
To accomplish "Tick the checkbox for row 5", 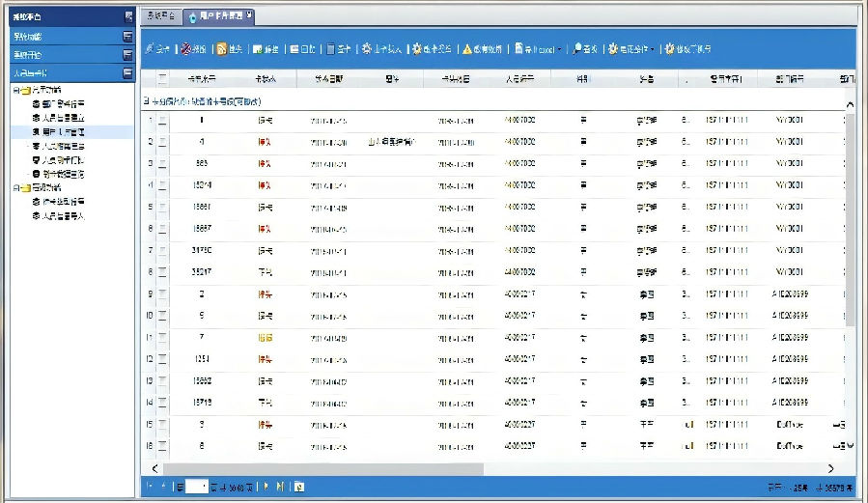I will click(162, 207).
